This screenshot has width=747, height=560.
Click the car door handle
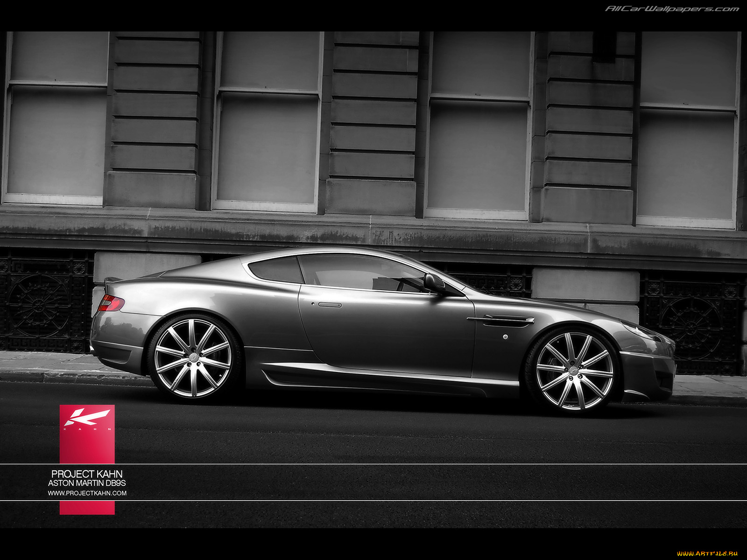330,305
